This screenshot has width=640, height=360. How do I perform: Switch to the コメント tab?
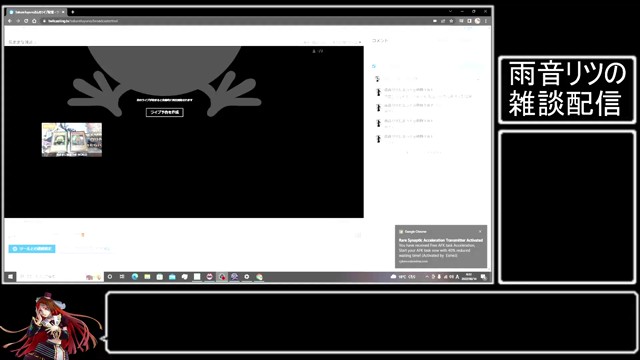click(380, 40)
